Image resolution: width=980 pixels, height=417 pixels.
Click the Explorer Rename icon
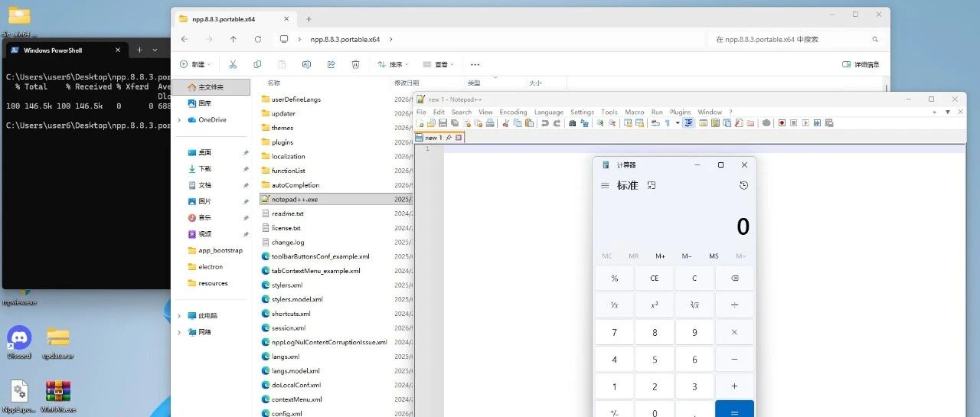click(306, 65)
